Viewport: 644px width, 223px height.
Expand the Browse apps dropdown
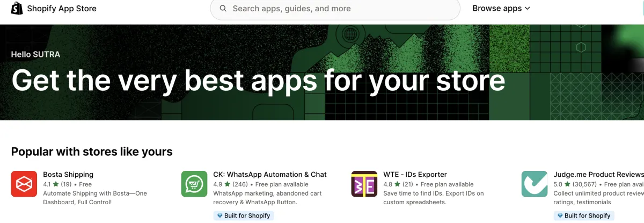[501, 9]
